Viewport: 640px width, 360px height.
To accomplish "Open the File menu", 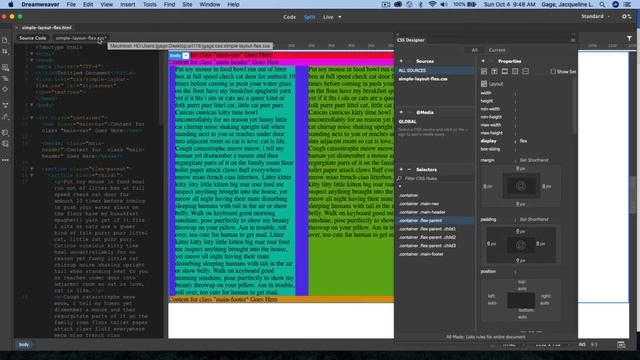I will click(x=71, y=4).
